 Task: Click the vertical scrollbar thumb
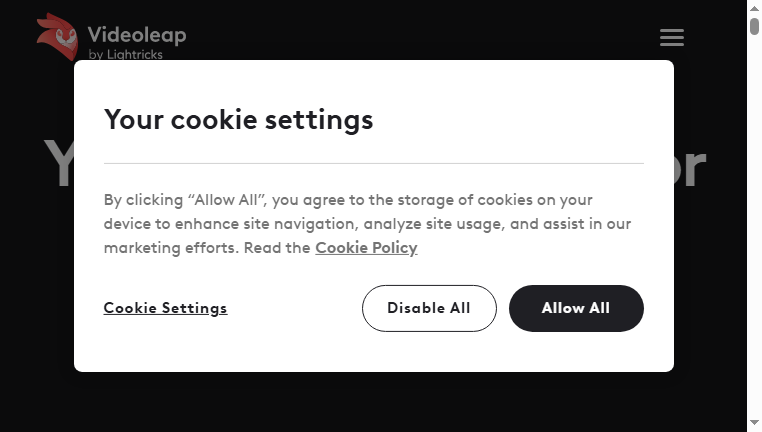[x=754, y=26]
